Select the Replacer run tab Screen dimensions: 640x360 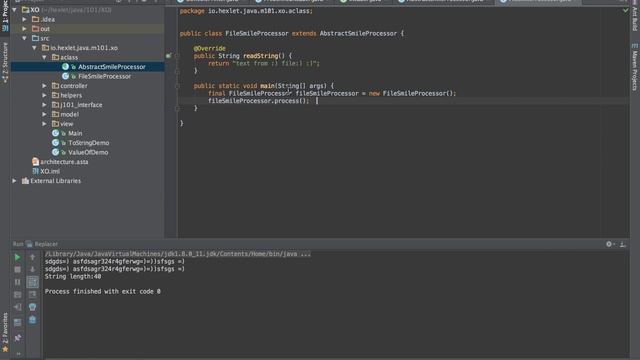42,244
